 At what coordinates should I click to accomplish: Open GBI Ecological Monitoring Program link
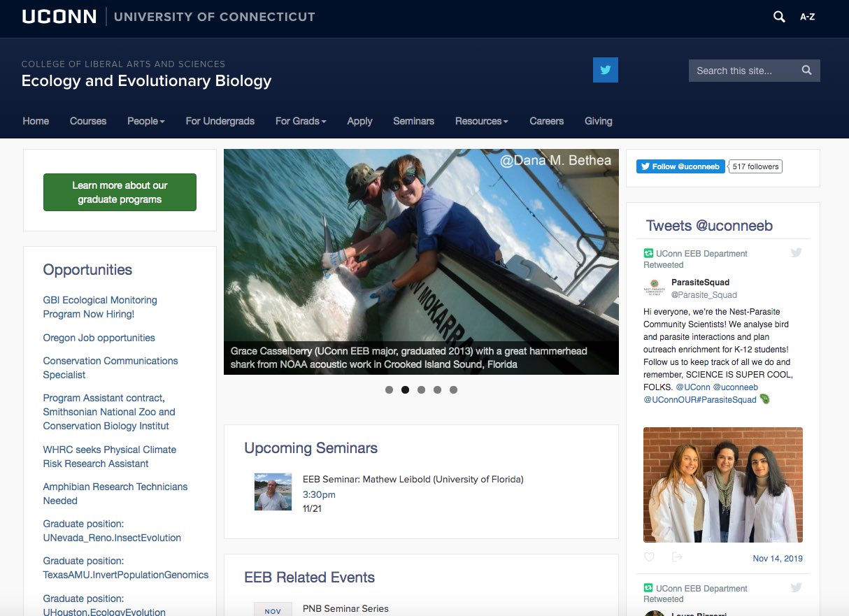pos(100,307)
